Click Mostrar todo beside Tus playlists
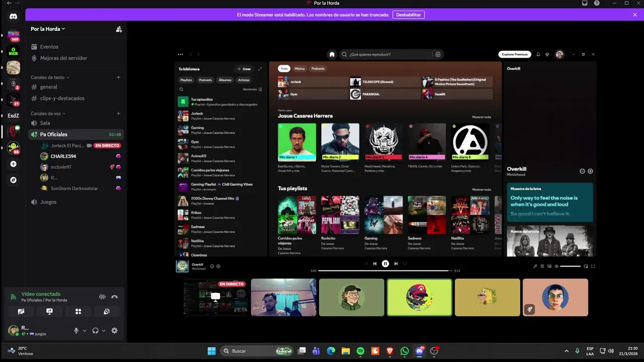 pyautogui.click(x=481, y=190)
